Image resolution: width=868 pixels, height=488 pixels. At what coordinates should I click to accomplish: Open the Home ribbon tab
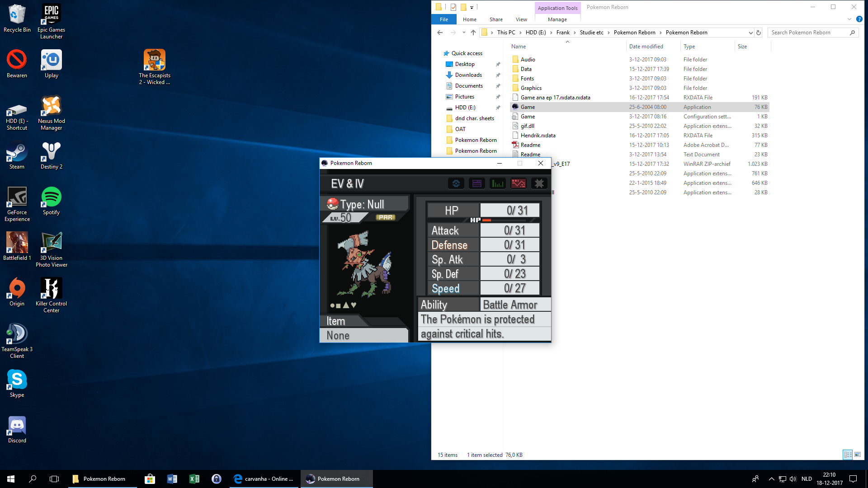point(470,19)
